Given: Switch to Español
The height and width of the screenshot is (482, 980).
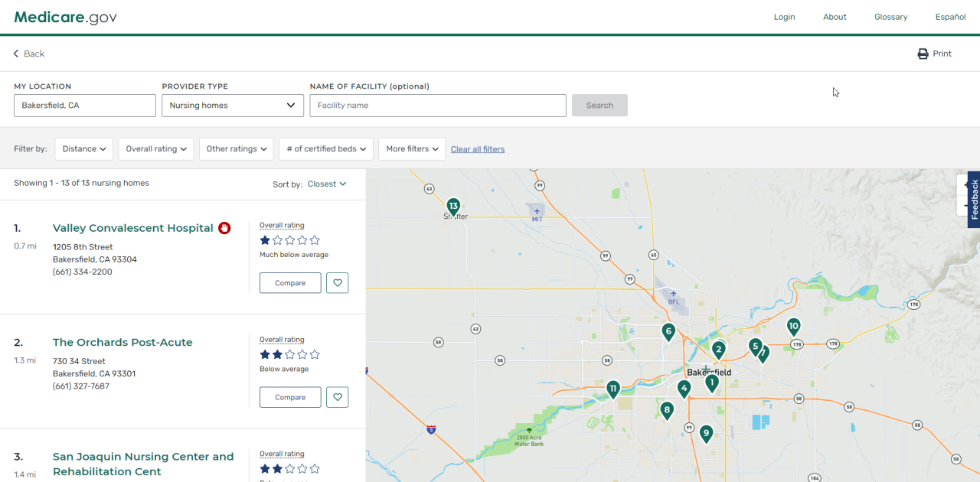Looking at the screenshot, I should pyautogui.click(x=950, y=17).
